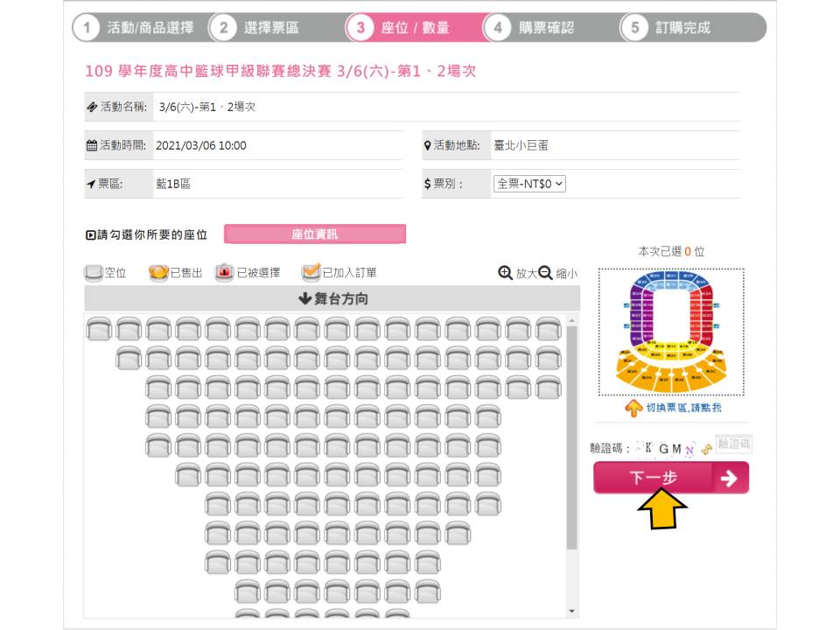Click the arena seating map thumbnail
This screenshot has height=630, width=840.
(671, 332)
